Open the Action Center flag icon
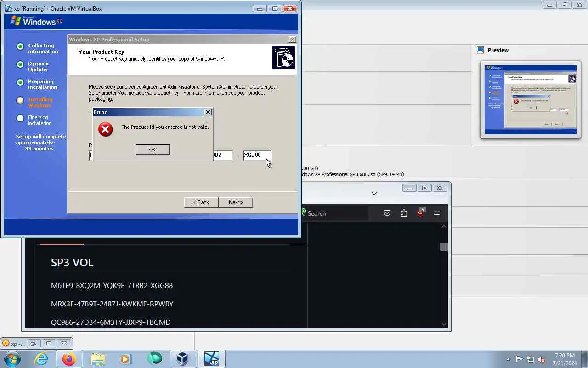Screen dimensions: 588x368 (x=519, y=360)
